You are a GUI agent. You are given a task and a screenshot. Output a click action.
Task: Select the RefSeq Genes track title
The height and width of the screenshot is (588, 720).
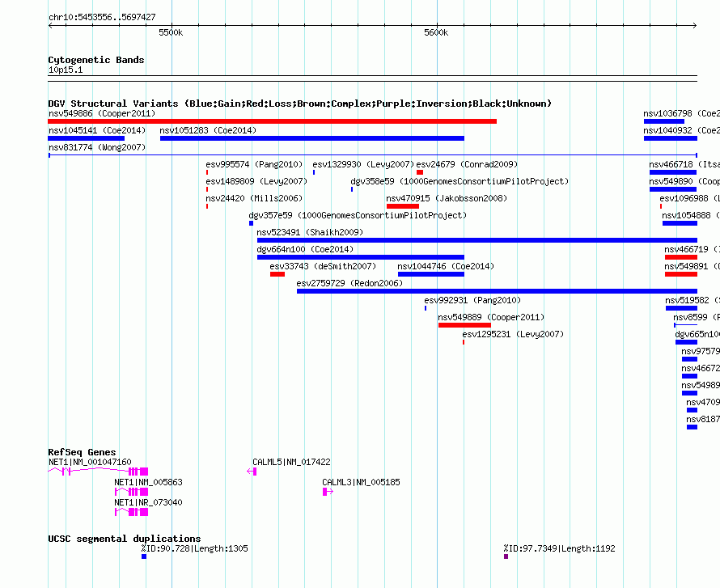83,452
